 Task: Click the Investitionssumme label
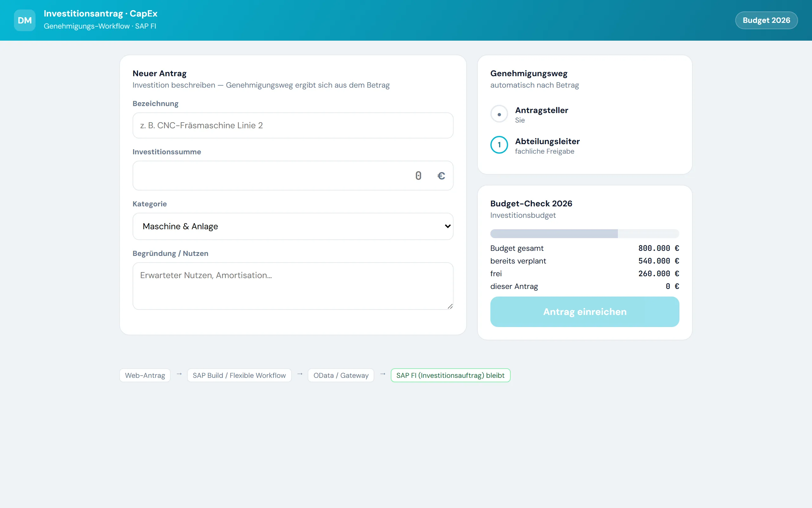pos(167,152)
